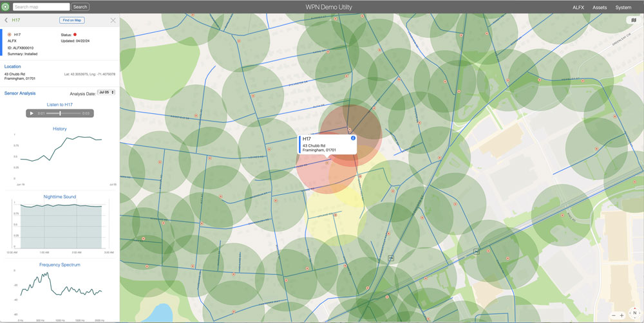644x323 pixels.
Task: Open the Assets menu
Action: tap(599, 7)
